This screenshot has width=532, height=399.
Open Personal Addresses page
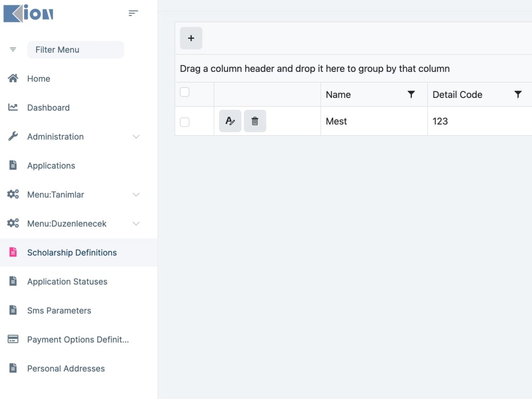click(66, 369)
